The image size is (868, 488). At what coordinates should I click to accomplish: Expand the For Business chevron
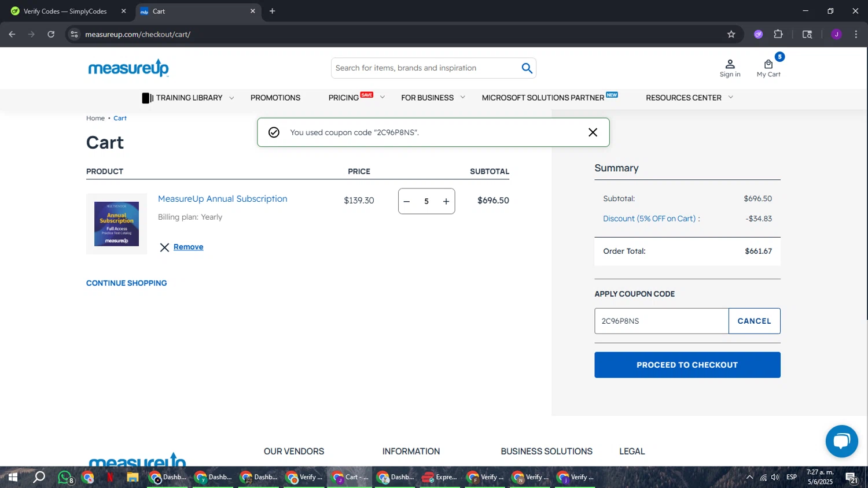[462, 98]
